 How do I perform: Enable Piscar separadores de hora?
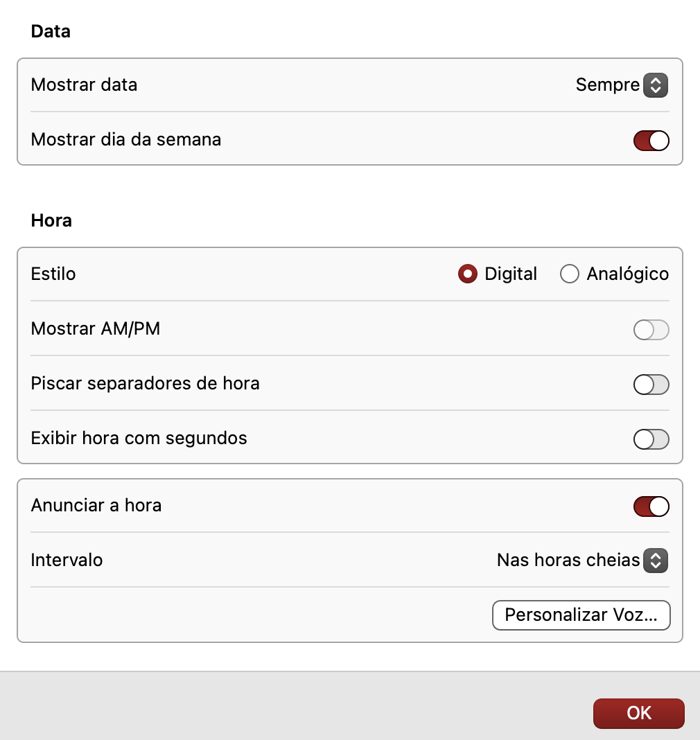[x=651, y=385]
